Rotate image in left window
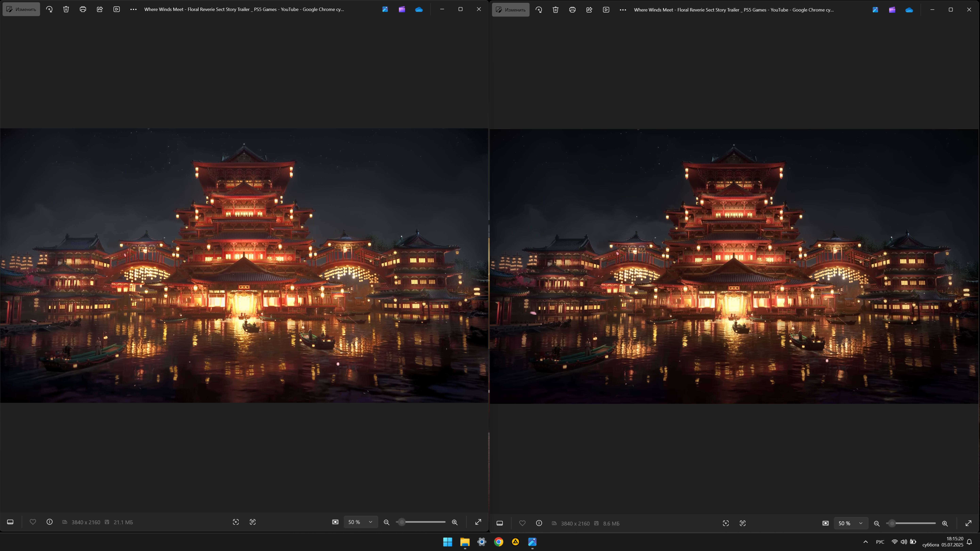The image size is (980, 551). (50, 9)
